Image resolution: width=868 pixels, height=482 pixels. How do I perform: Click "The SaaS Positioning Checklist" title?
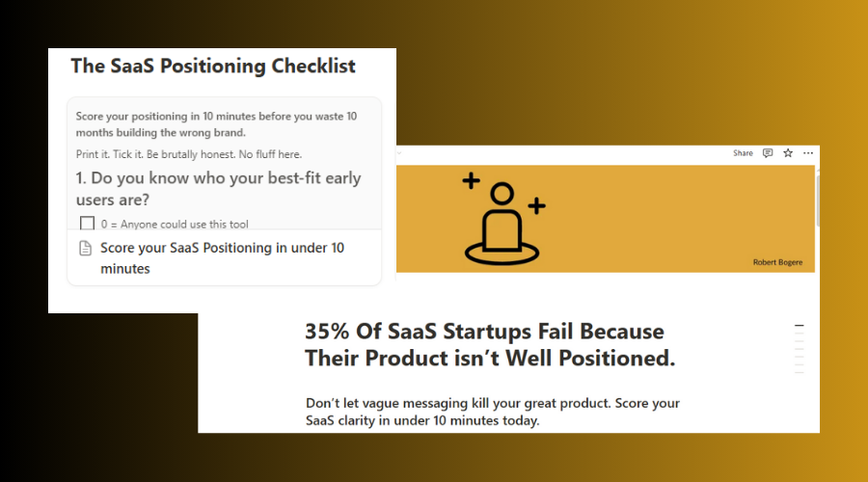[213, 67]
